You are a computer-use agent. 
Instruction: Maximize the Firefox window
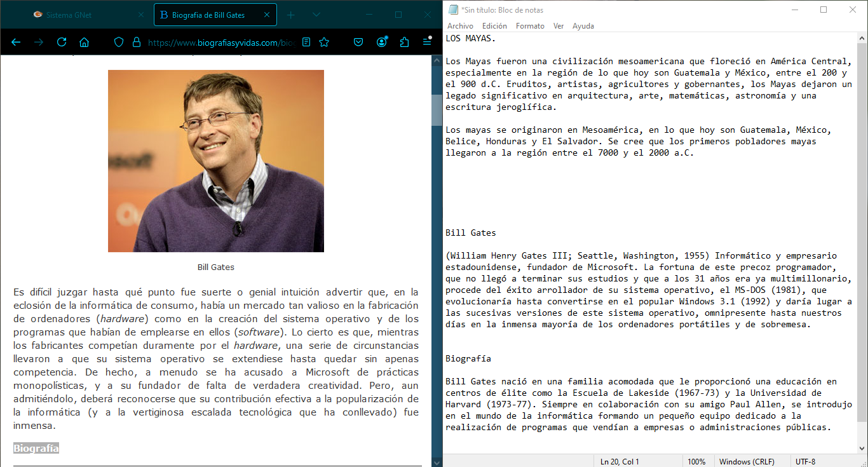point(398,15)
